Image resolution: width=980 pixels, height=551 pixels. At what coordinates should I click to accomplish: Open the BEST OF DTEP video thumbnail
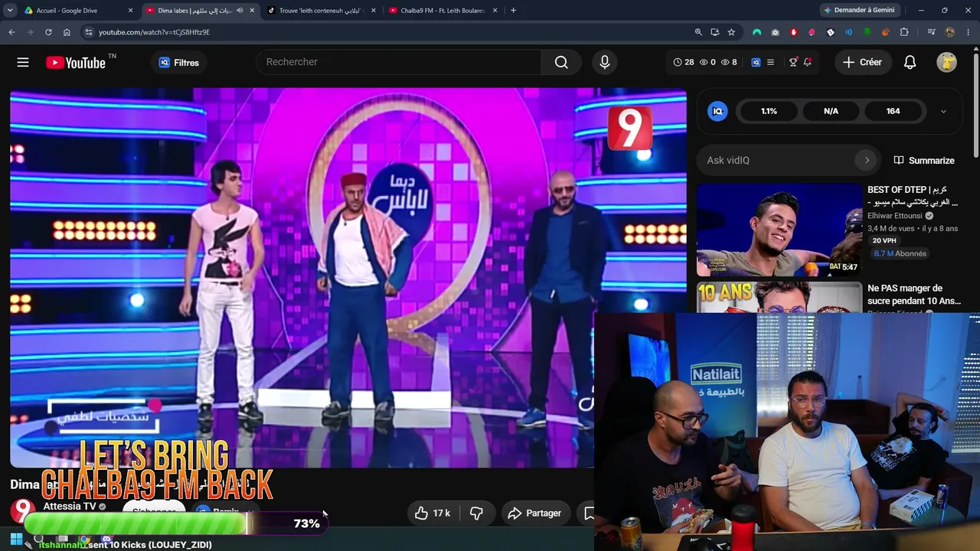(779, 230)
